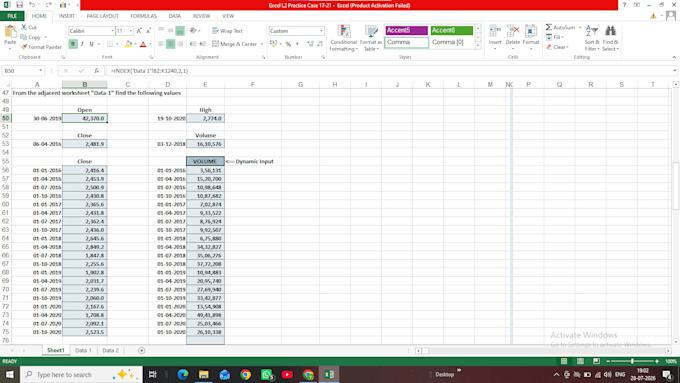This screenshot has width=680, height=383.
Task: Open the font size dropdown
Action: (x=131, y=31)
